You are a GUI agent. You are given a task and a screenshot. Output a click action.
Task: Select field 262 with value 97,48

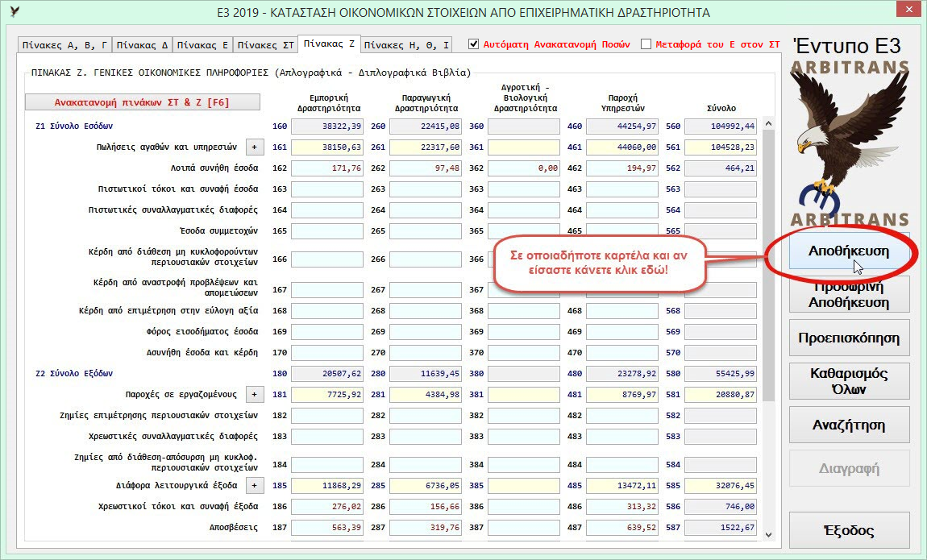coord(425,168)
